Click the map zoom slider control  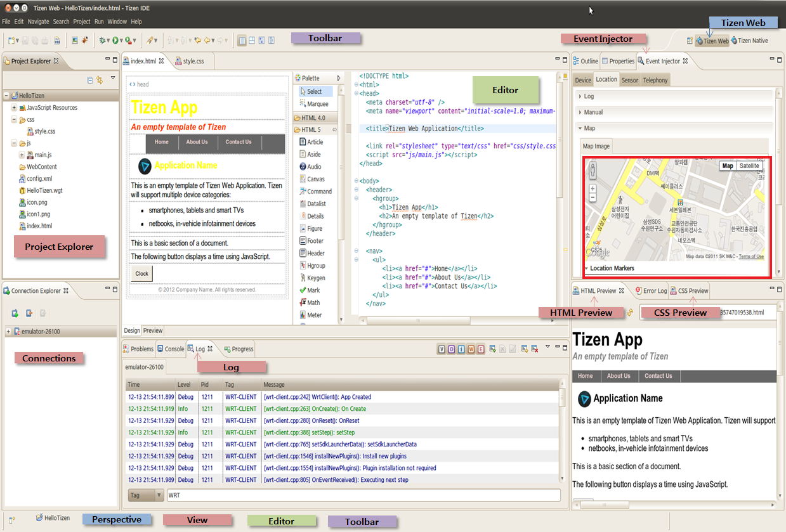593,193
